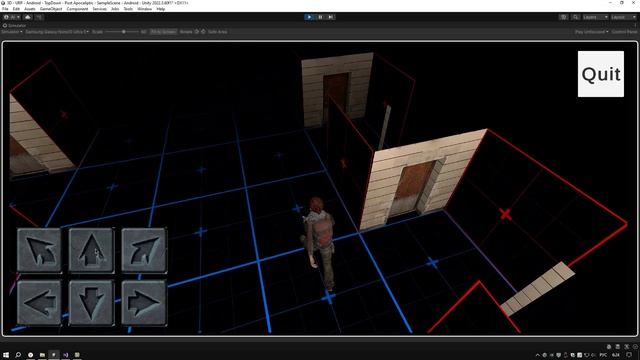Select the Simulator tab
This screenshot has height=360, width=640.
[x=15, y=25]
